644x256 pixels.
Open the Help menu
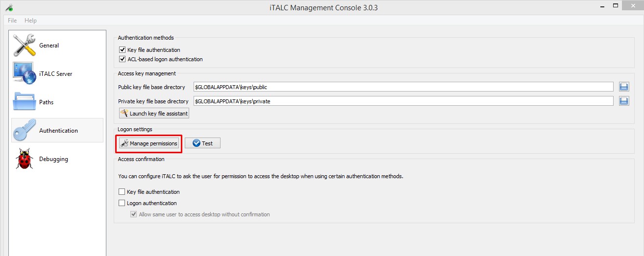[30, 21]
